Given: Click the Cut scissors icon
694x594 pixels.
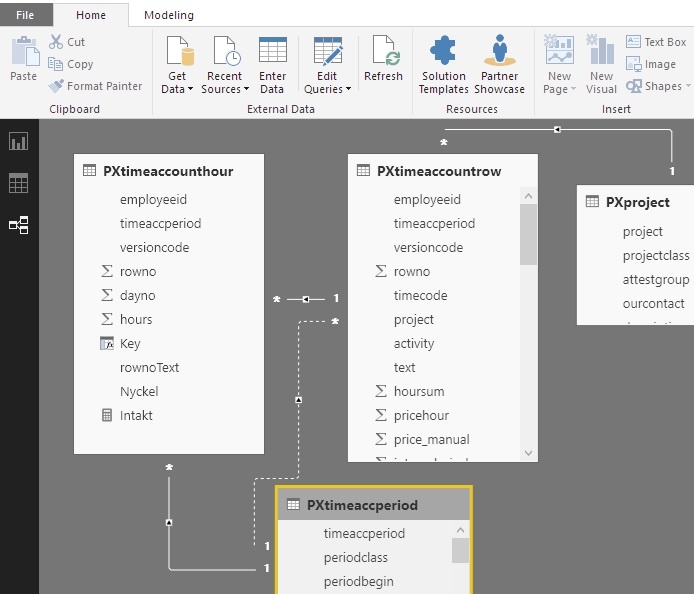Looking at the screenshot, I should pyautogui.click(x=56, y=42).
